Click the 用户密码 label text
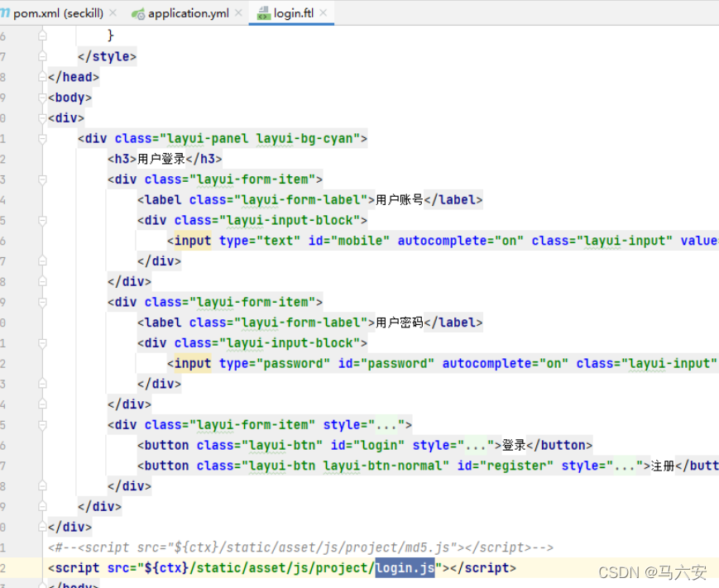 point(400,323)
